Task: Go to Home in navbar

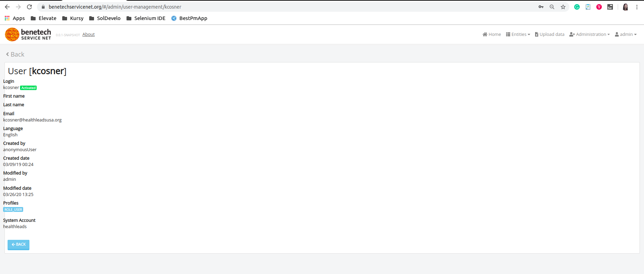Action: (492, 35)
